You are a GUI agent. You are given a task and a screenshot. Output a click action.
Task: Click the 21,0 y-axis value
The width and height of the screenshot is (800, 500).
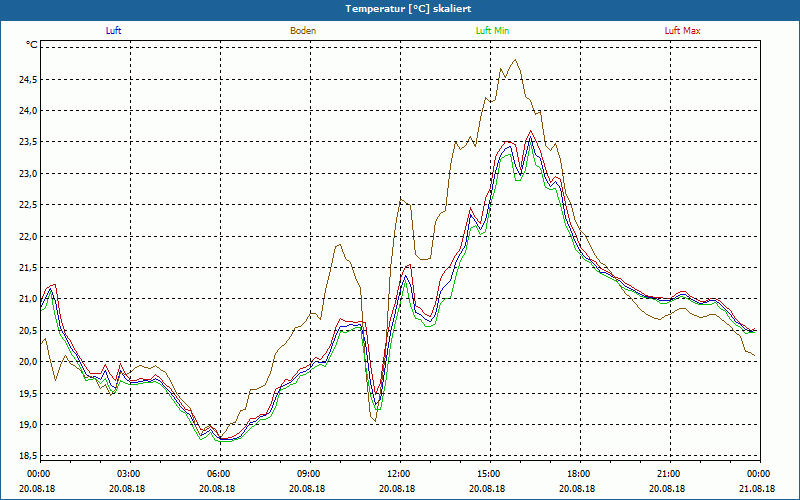coord(29,299)
